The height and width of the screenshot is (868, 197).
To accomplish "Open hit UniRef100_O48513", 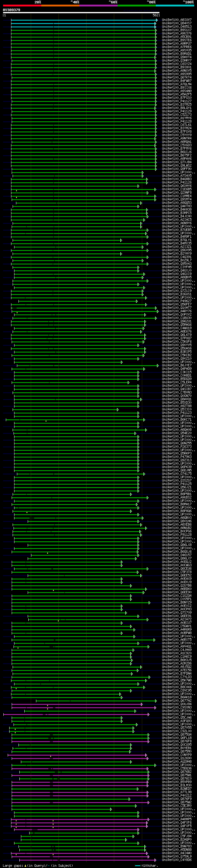I will pyautogui.click(x=177, y=26).
